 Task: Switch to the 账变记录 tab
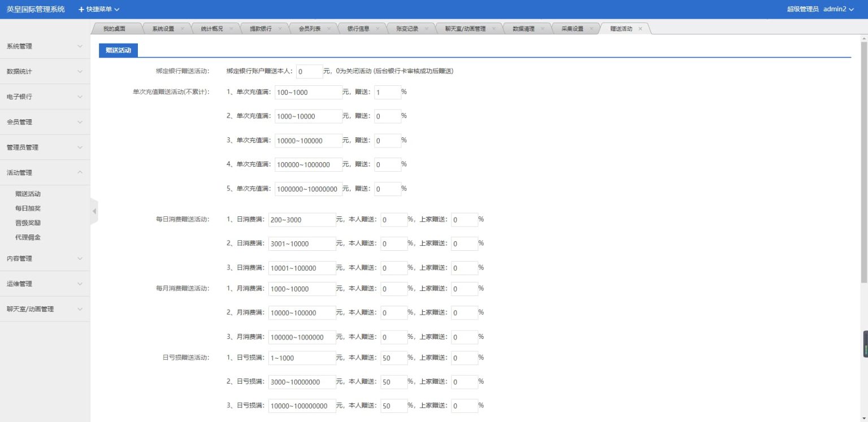[407, 29]
